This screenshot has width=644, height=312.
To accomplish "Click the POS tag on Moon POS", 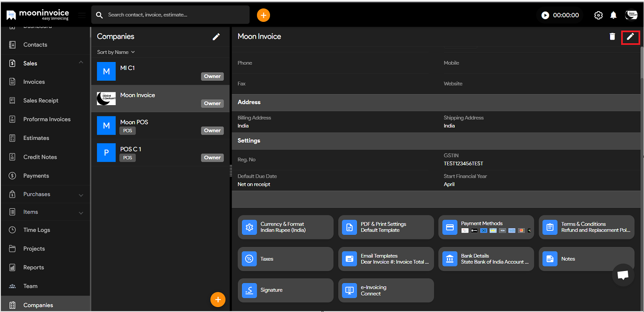I will [x=128, y=131].
